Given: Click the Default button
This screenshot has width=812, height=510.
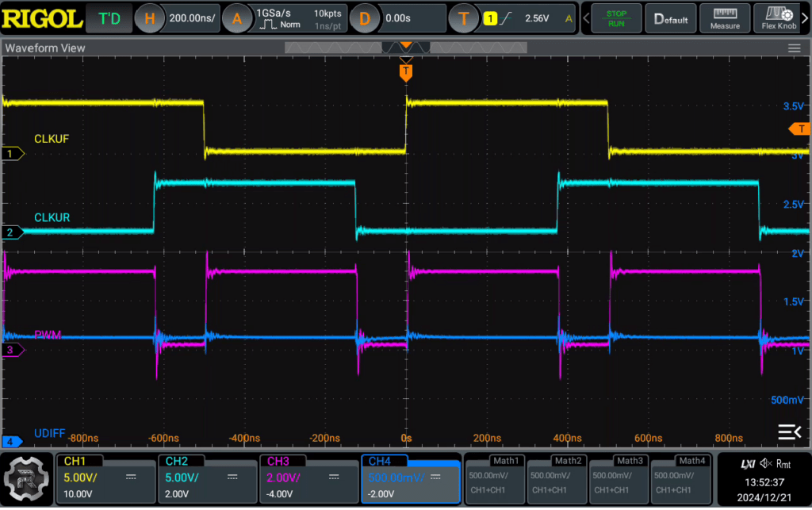Looking at the screenshot, I should coord(671,19).
